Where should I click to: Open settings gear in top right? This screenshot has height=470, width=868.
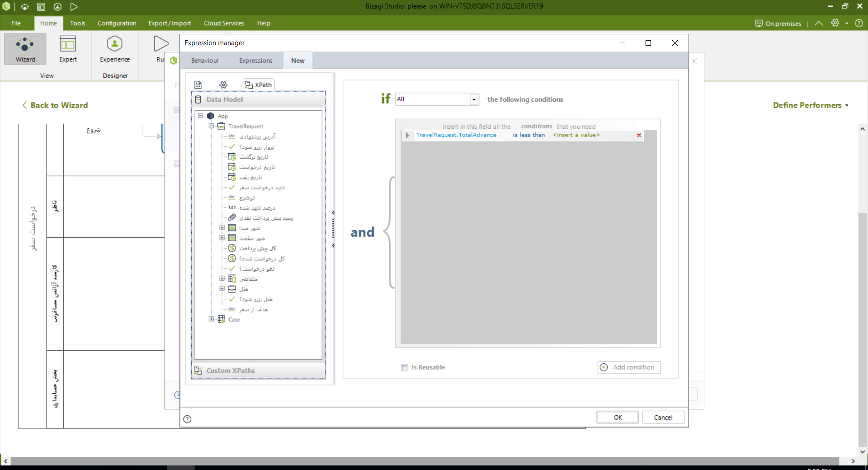pos(835,23)
